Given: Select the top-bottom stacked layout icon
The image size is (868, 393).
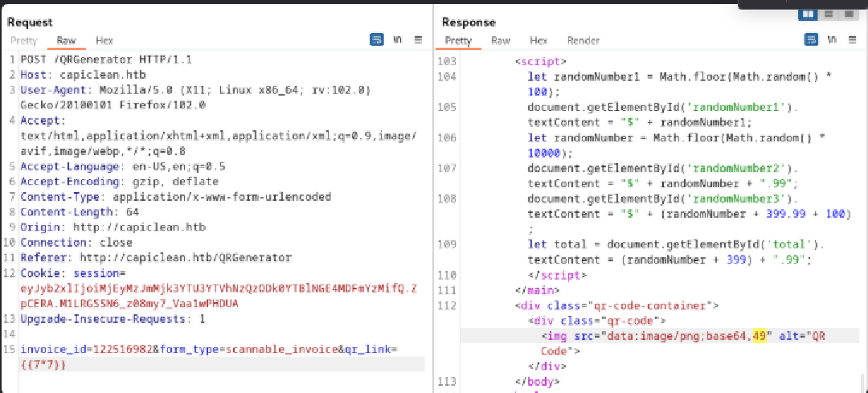Looking at the screenshot, I should [x=828, y=14].
